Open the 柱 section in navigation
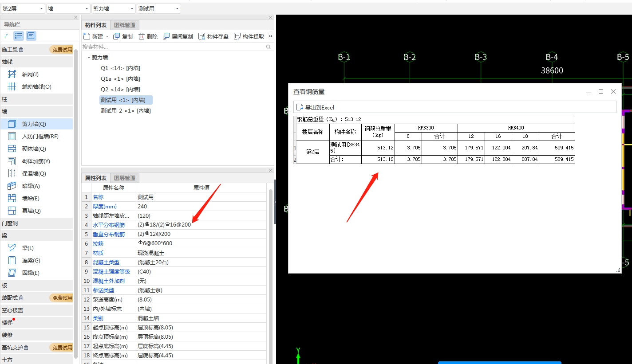The image size is (632, 364). click(36, 99)
